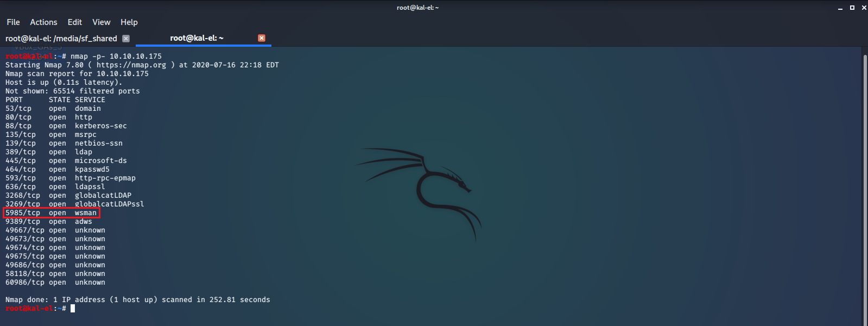The image size is (868, 326).
Task: Close the /media/sf_shared tab
Action: click(126, 39)
